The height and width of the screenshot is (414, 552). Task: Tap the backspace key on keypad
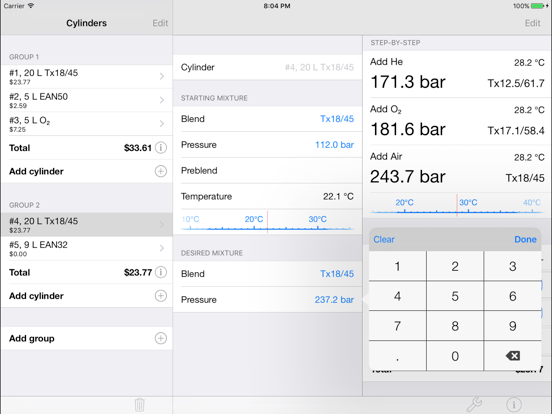pyautogui.click(x=513, y=356)
